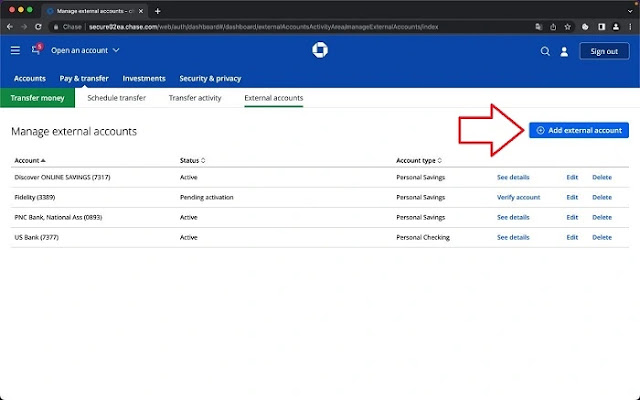
Task: Click the browser forward arrow
Action: point(24,27)
